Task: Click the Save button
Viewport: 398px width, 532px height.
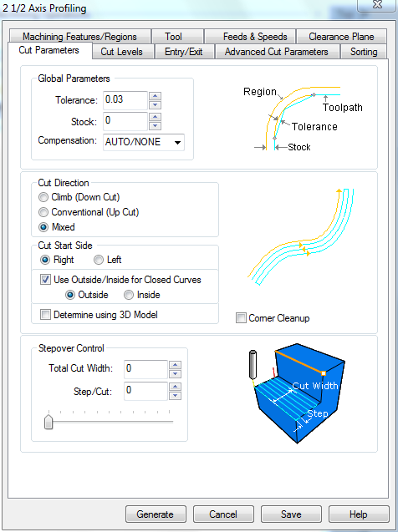Action: (291, 514)
